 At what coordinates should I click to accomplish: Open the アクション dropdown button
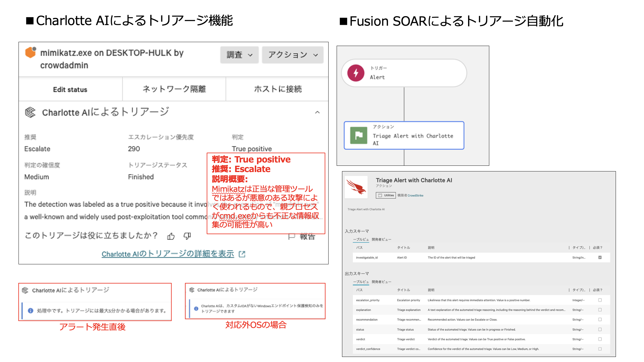292,55
